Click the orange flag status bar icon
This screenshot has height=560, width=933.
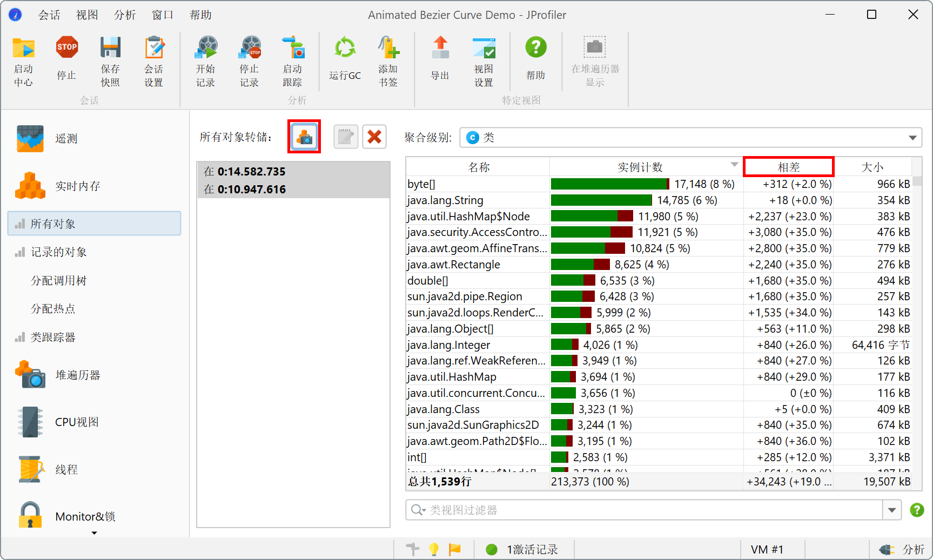click(x=455, y=549)
